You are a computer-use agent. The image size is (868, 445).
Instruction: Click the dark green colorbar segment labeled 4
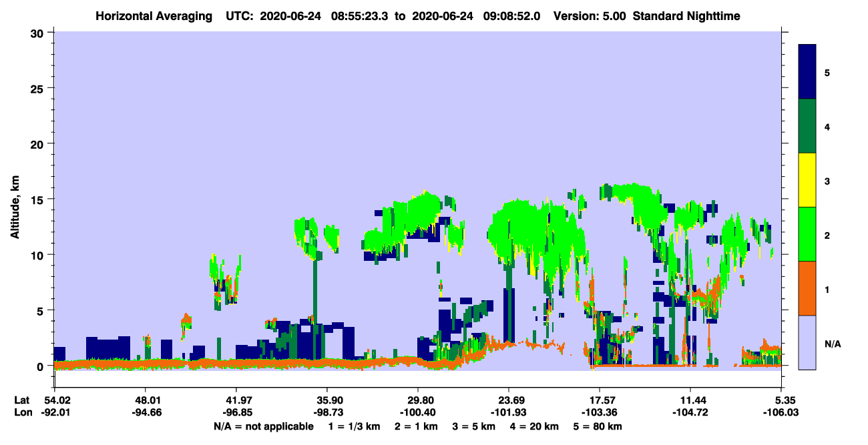point(807,126)
